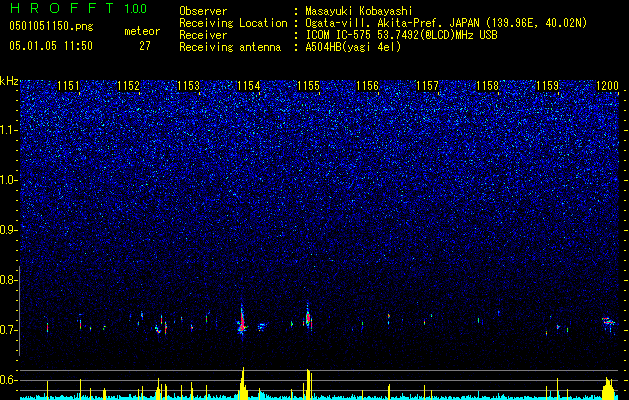629x400 pixels.
Task: Click the 1.0 kHz axis label
Action: click(9, 180)
